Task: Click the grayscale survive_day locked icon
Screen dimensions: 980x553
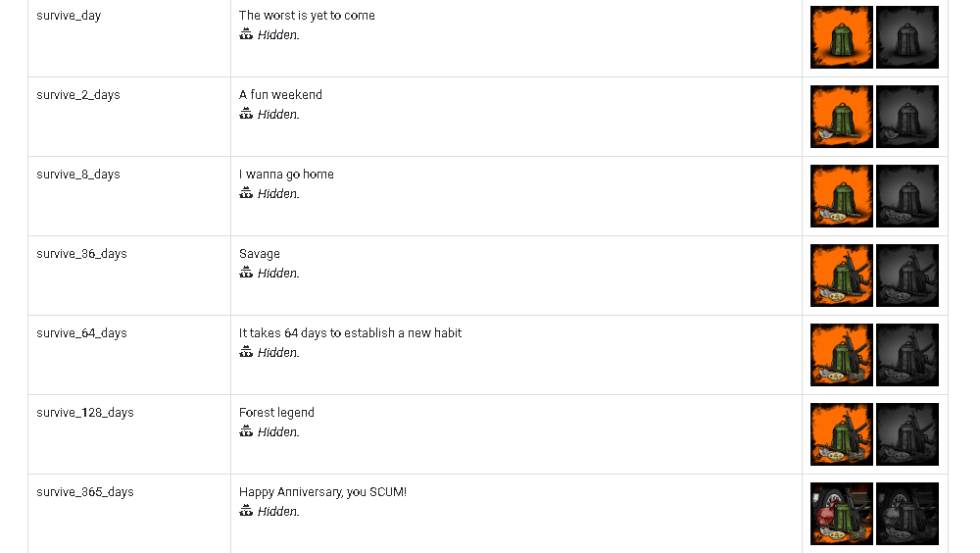Action: tap(906, 37)
